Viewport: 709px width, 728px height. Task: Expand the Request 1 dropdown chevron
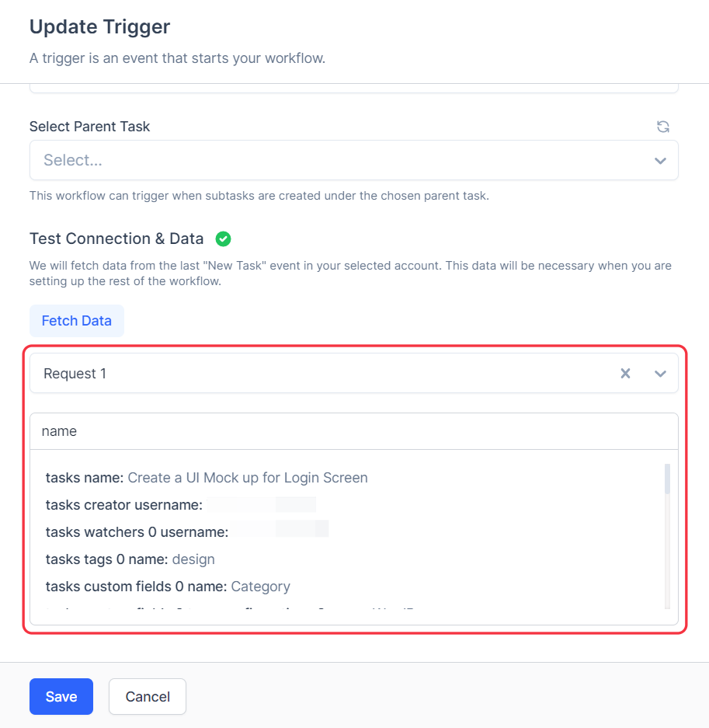pyautogui.click(x=660, y=374)
